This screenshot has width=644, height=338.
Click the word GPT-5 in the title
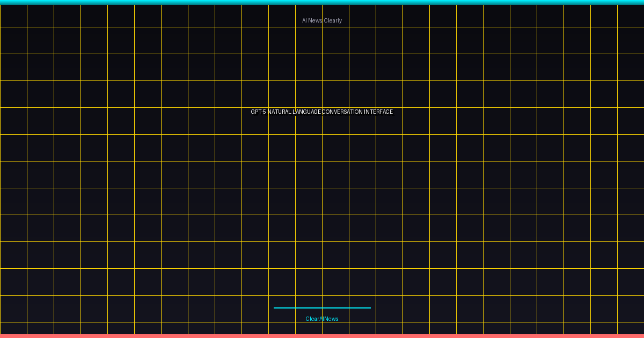(258, 112)
